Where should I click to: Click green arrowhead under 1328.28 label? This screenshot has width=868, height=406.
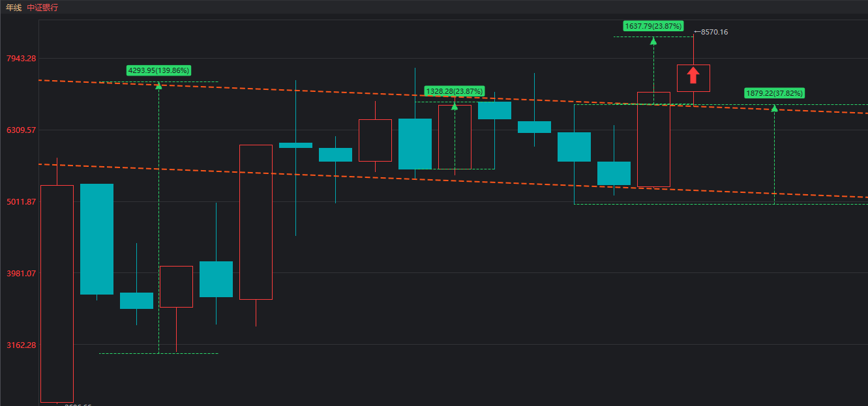tap(455, 106)
